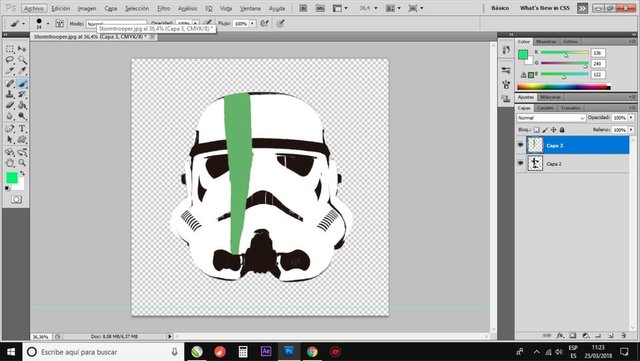The height and width of the screenshot is (361, 640).
Task: Switch to the Canales tab
Action: [x=545, y=108]
